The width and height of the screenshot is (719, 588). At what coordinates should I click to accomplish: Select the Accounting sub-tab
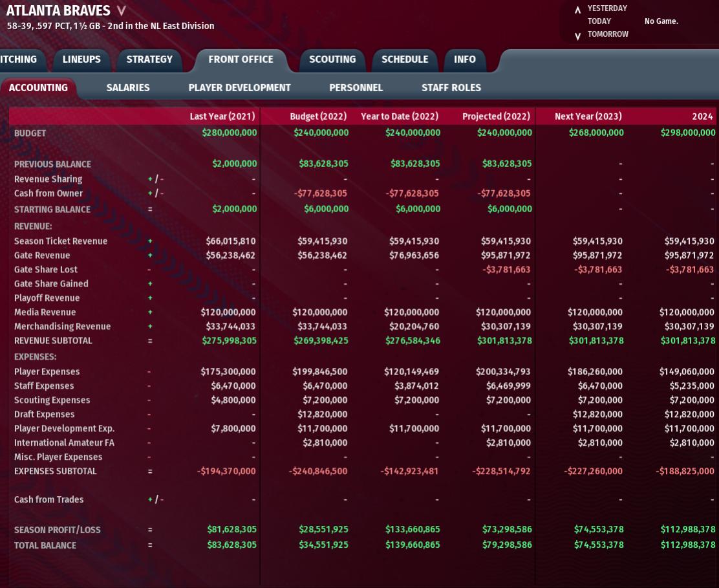[x=38, y=87]
